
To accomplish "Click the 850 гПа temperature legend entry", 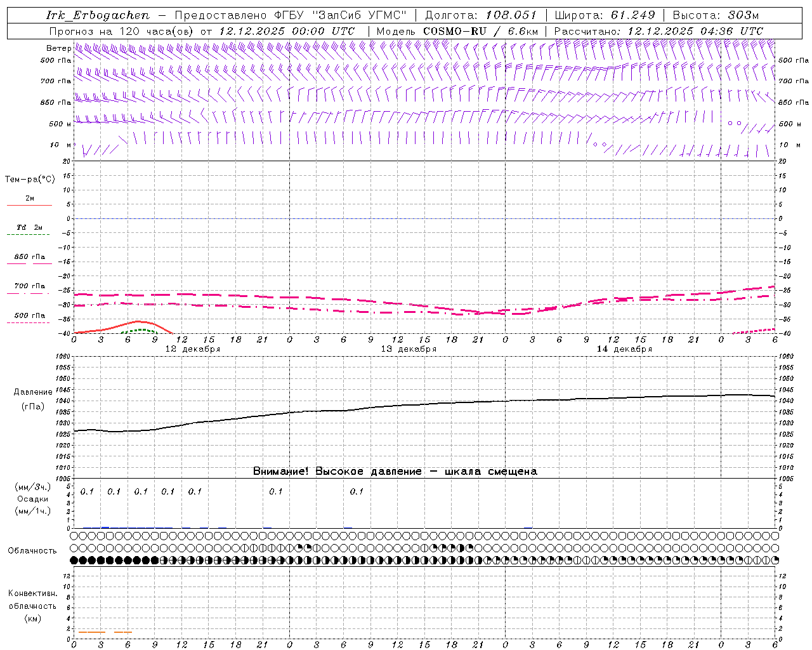I will pos(29,257).
